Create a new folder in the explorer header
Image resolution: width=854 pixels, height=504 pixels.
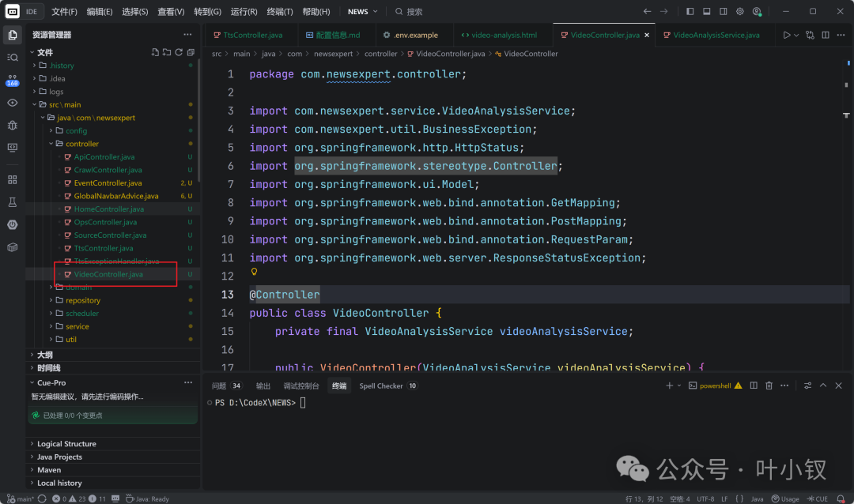(167, 52)
